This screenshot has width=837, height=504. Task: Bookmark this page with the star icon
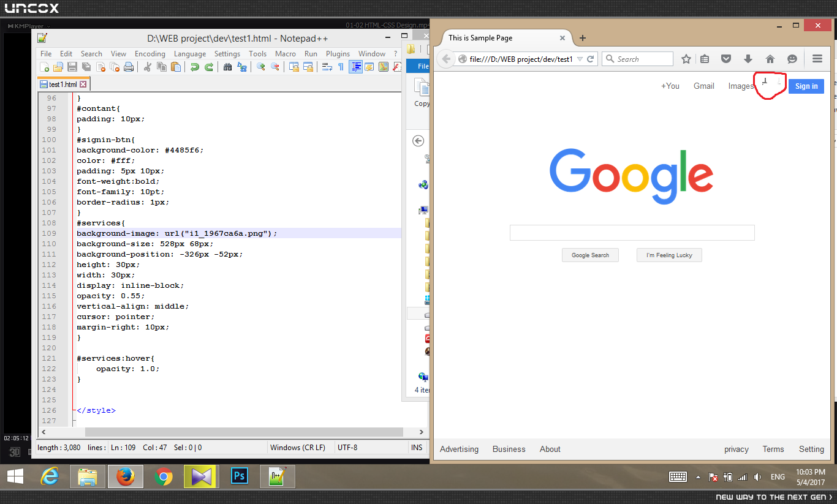[686, 59]
